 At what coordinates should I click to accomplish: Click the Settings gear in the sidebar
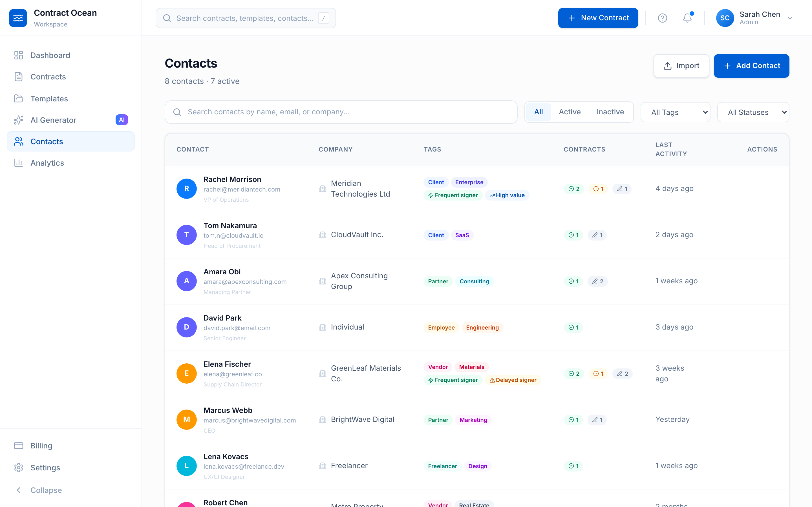[18, 468]
